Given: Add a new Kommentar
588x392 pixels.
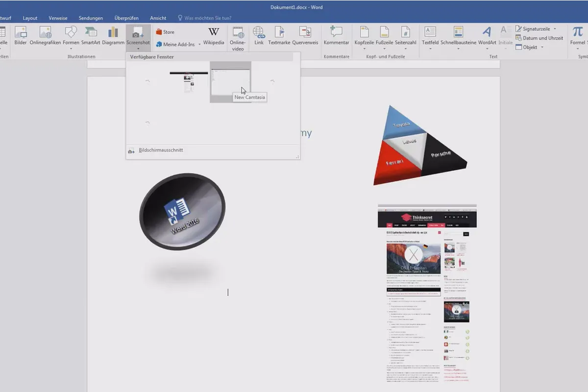Looking at the screenshot, I should pos(336,36).
